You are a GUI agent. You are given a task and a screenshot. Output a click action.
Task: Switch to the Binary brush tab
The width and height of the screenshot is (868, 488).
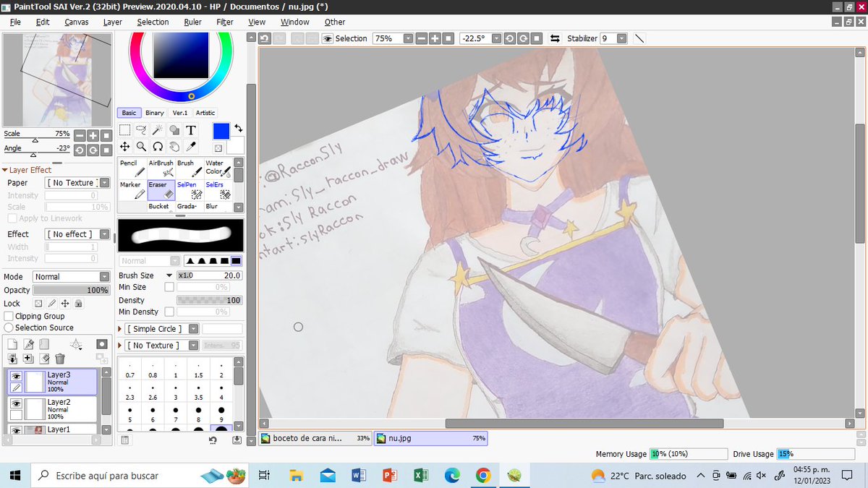click(154, 113)
